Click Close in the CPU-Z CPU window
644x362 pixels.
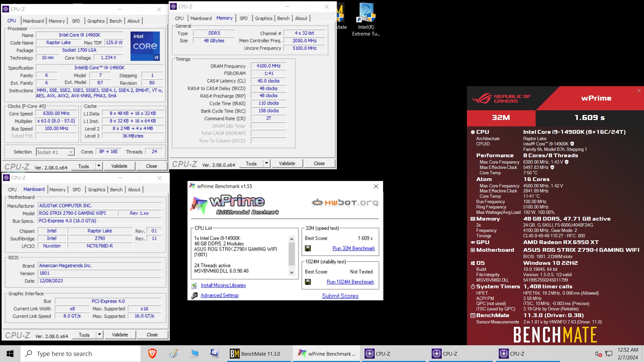(x=151, y=166)
